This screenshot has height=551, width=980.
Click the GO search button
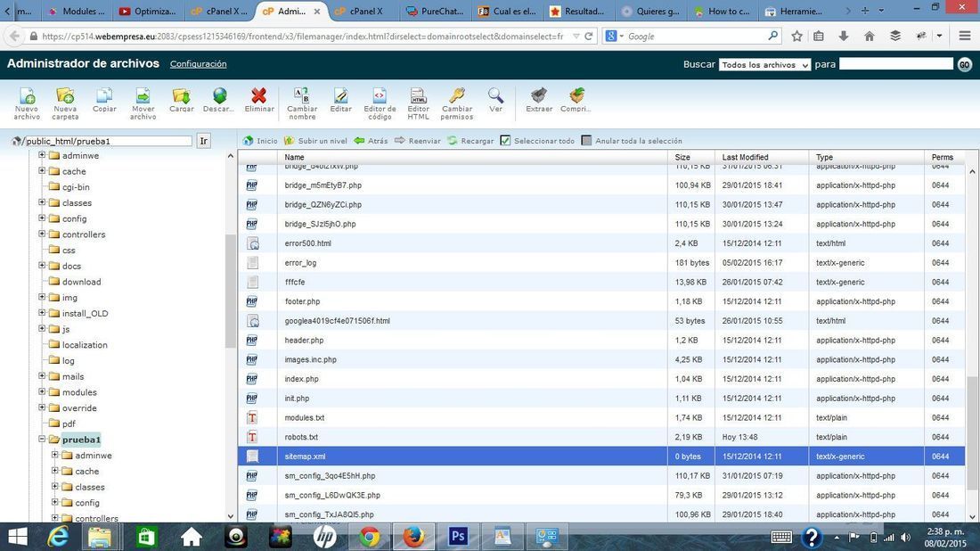965,64
